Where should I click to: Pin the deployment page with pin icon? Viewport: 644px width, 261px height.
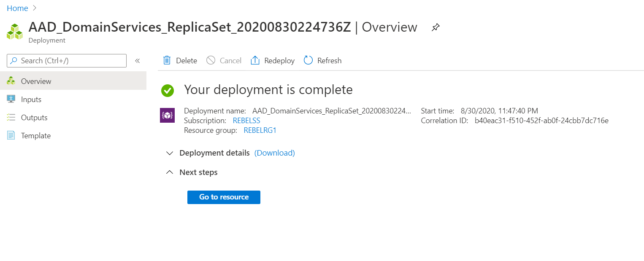click(436, 27)
